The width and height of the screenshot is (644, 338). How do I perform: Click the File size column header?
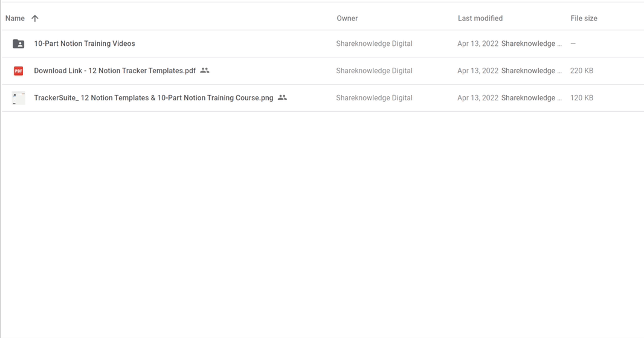pos(584,18)
